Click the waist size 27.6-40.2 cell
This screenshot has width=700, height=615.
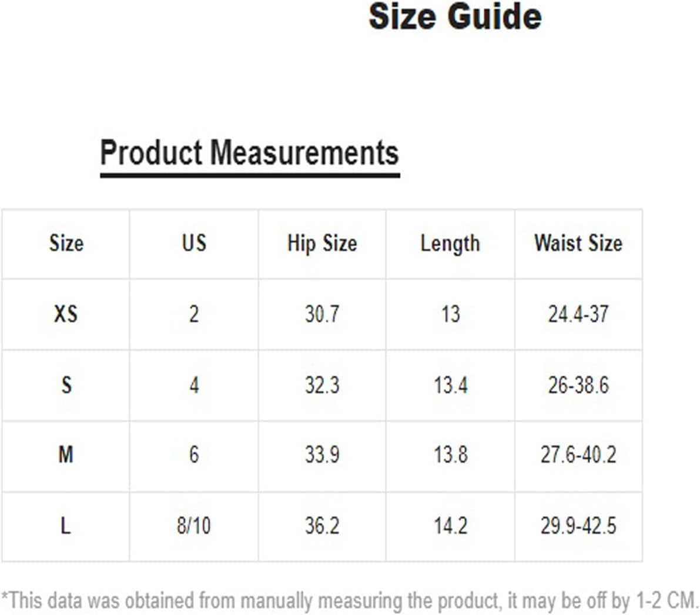click(x=578, y=455)
